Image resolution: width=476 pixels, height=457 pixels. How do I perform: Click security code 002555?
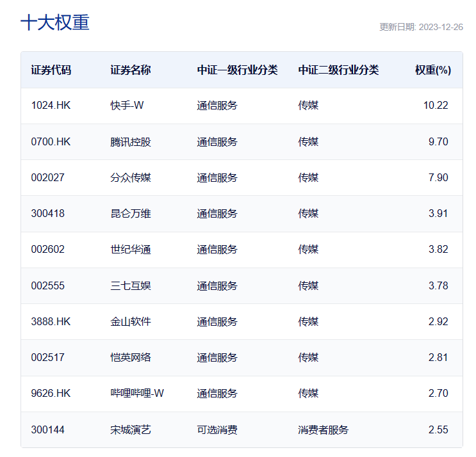pyautogui.click(x=47, y=285)
